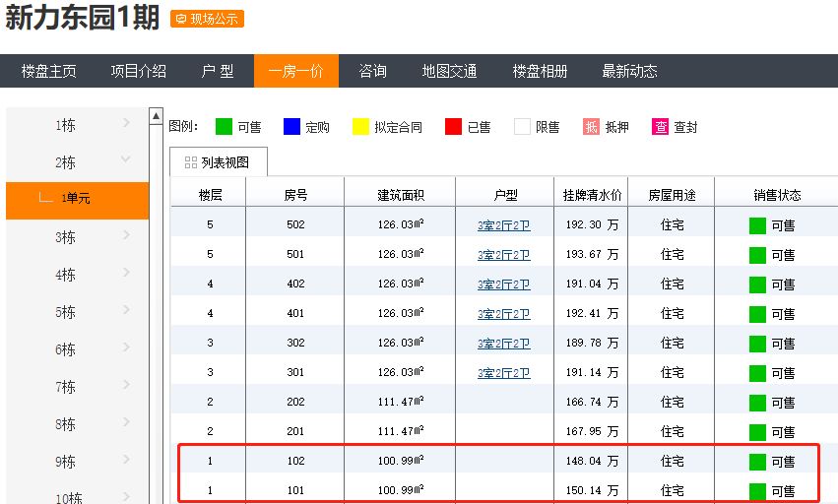
Task: Click the green 可售 legend swatch
Action: [224, 127]
